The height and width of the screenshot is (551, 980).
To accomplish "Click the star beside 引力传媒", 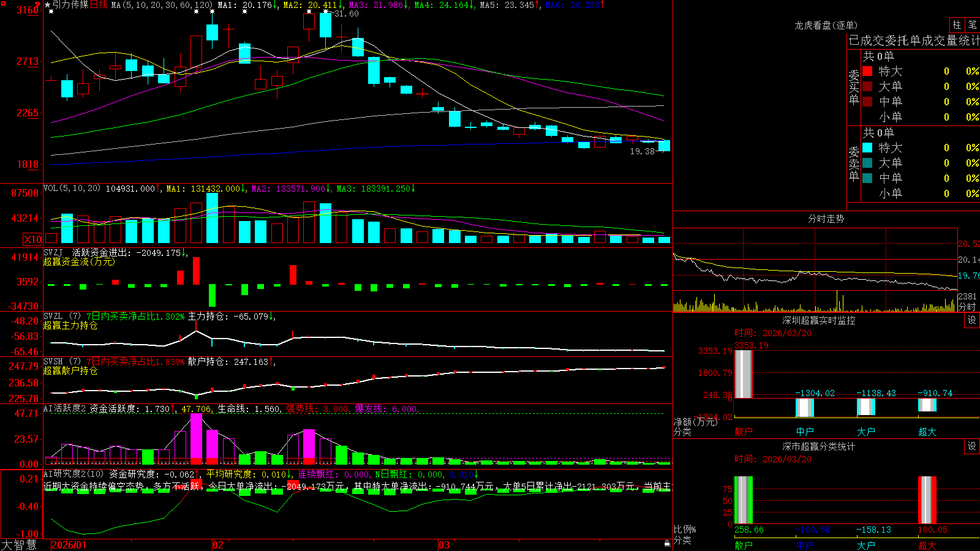I will point(48,5).
